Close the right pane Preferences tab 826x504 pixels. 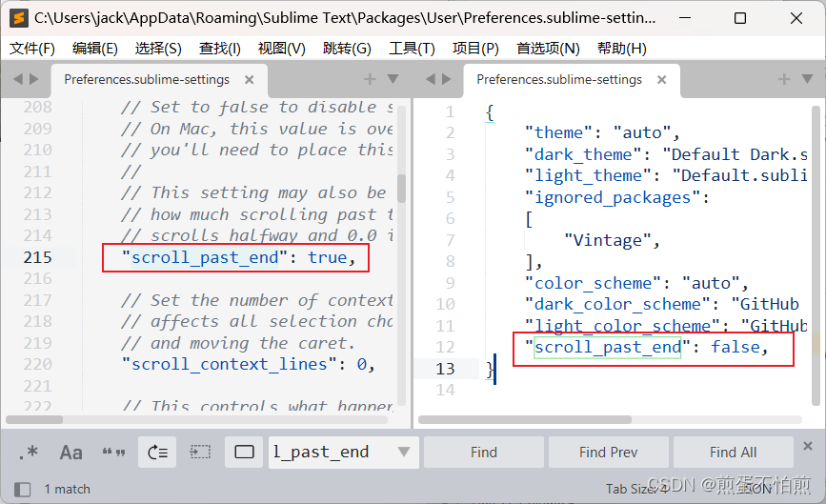[x=661, y=79]
